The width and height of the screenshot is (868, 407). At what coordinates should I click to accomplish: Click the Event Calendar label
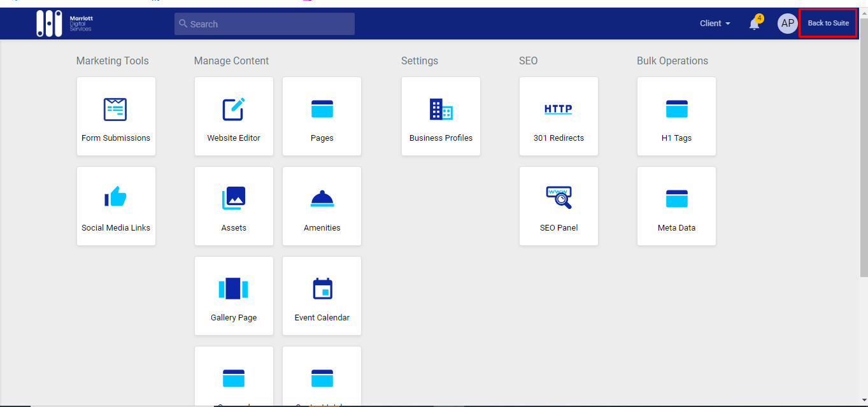[322, 317]
